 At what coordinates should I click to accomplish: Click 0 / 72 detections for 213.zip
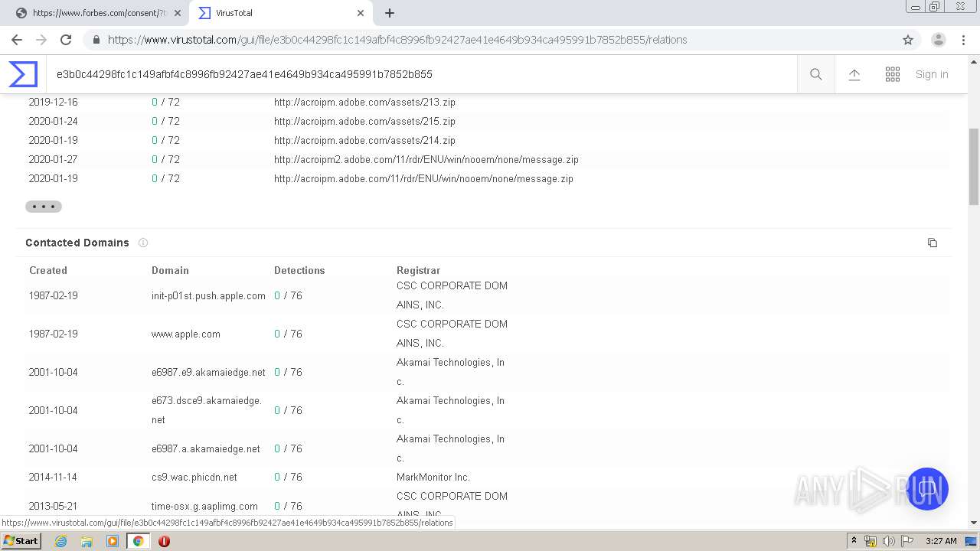165,102
